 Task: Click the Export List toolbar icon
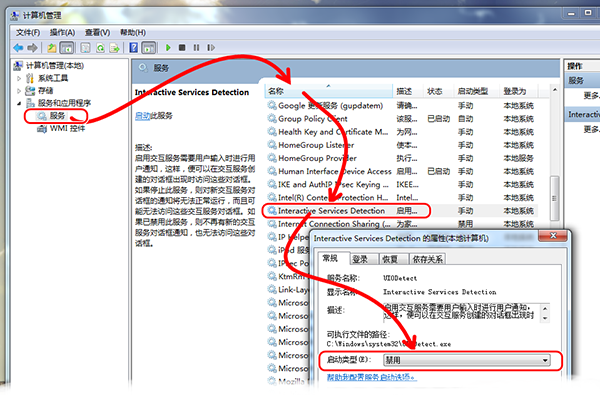coord(114,48)
